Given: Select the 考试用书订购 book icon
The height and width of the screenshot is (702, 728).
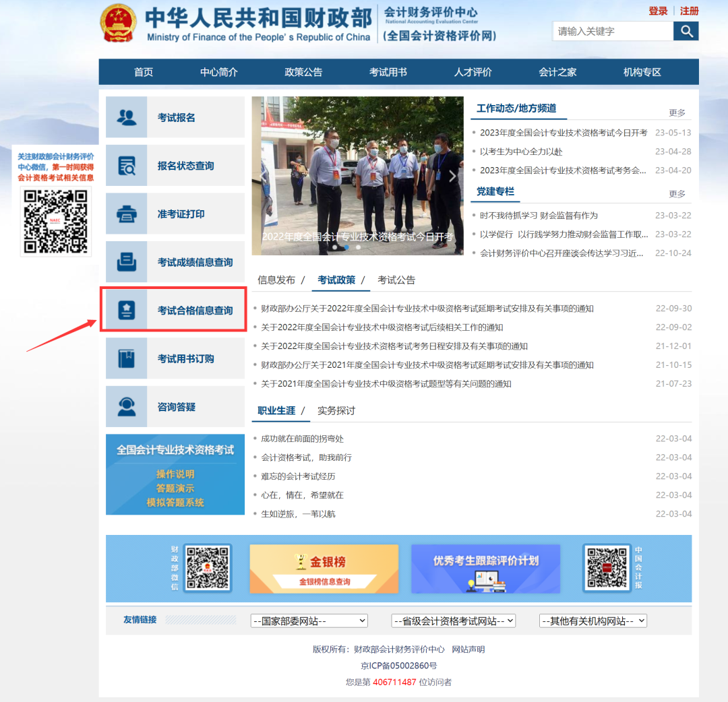Looking at the screenshot, I should coord(127,358).
